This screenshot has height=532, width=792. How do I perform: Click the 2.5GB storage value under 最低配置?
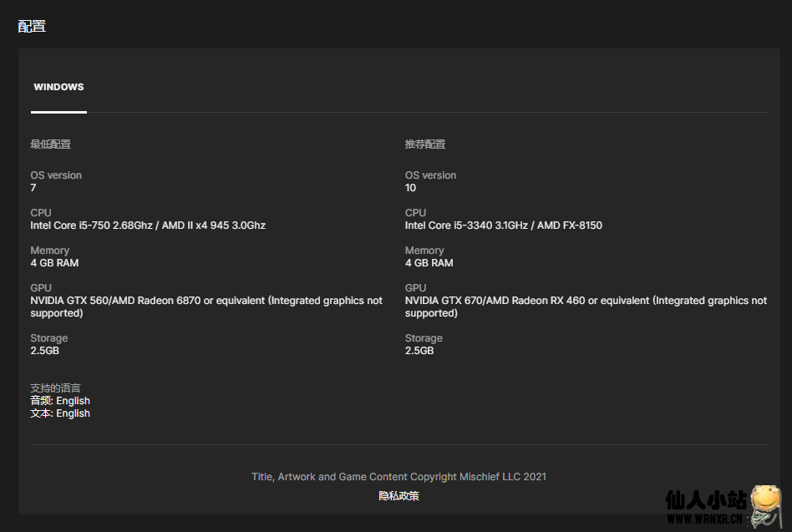pyautogui.click(x=44, y=351)
